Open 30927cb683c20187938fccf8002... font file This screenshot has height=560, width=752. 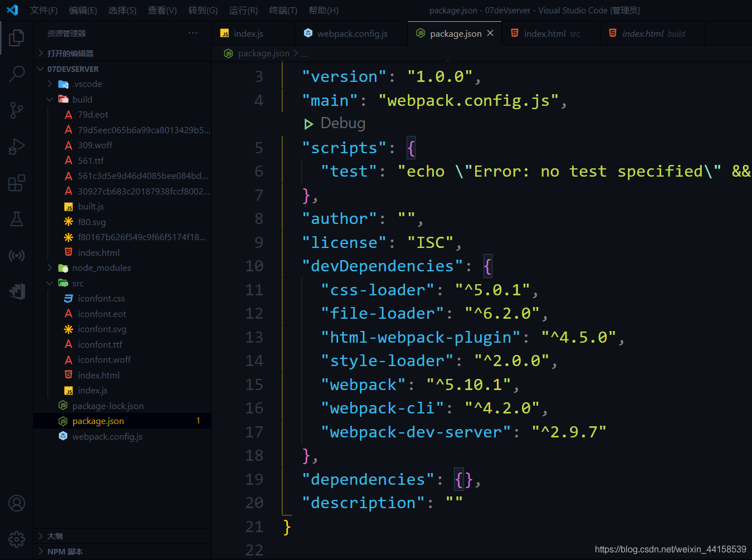tap(123, 191)
